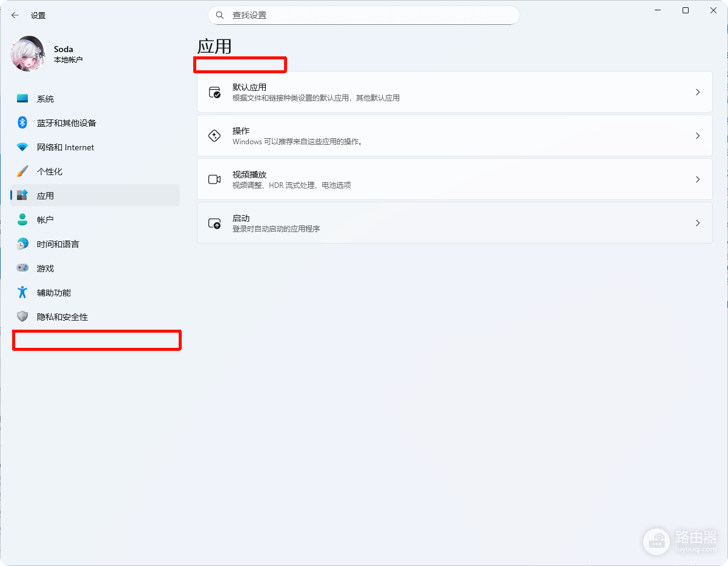Open 隐私和安全性 via its shield icon

point(22,317)
